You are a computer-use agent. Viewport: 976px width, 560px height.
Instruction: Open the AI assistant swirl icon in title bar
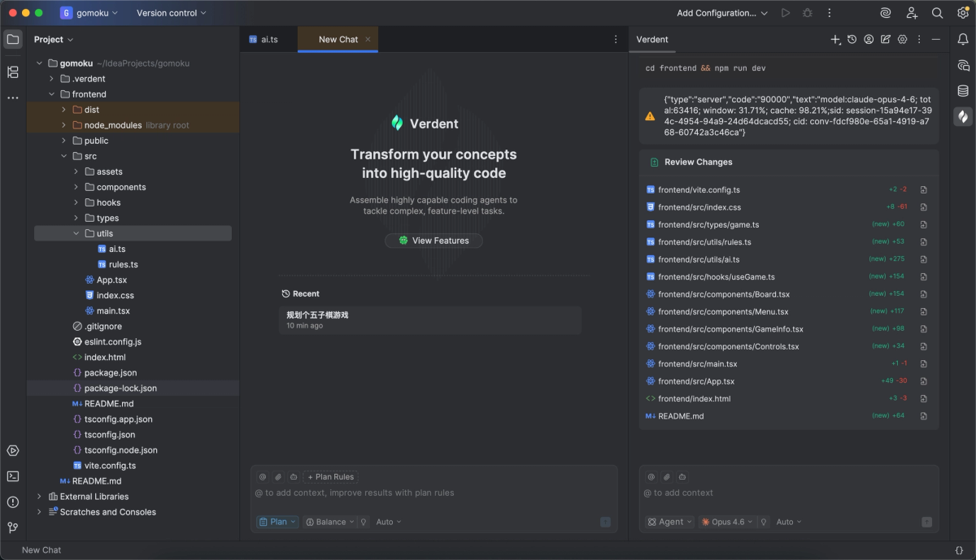886,13
